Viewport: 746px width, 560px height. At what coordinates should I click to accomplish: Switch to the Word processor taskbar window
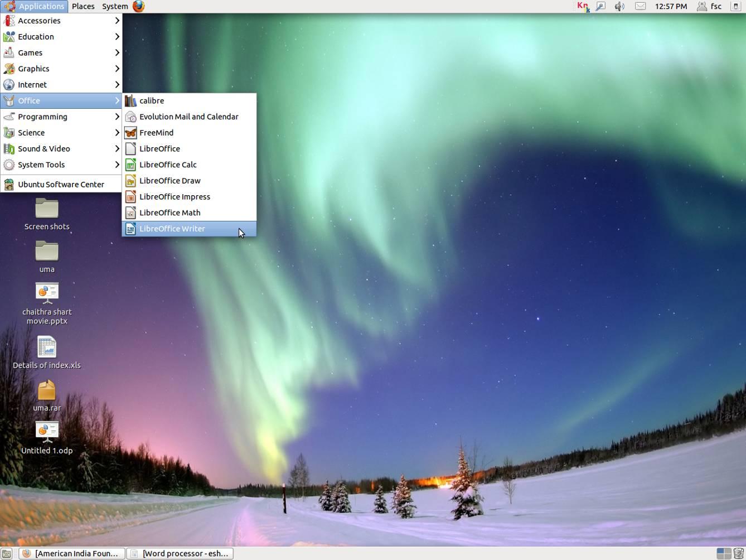coord(180,553)
